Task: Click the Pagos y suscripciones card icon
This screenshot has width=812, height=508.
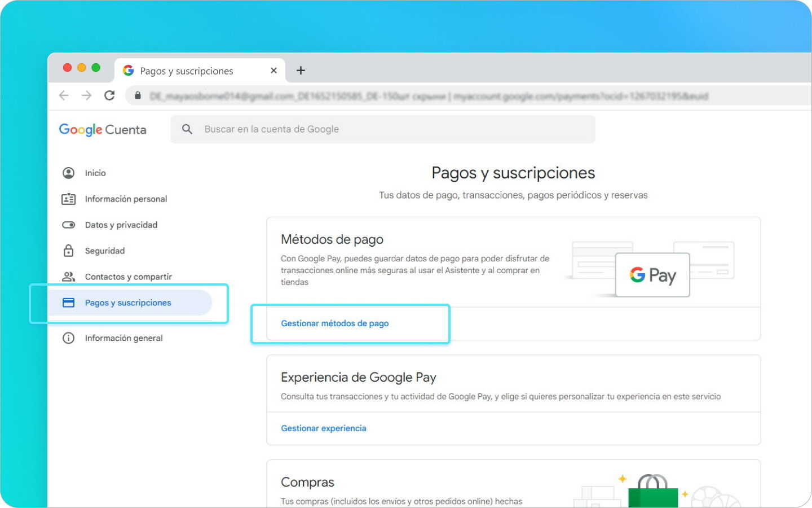Action: coord(68,303)
